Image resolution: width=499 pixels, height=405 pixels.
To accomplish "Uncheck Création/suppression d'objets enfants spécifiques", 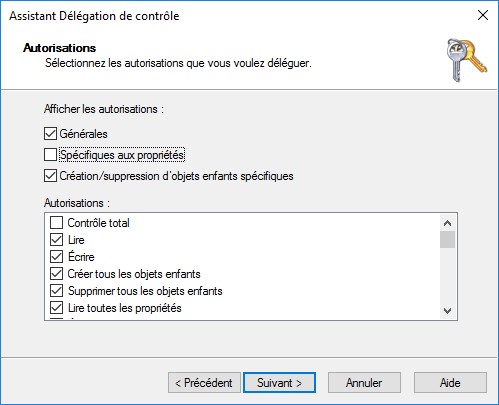I will [x=50, y=176].
